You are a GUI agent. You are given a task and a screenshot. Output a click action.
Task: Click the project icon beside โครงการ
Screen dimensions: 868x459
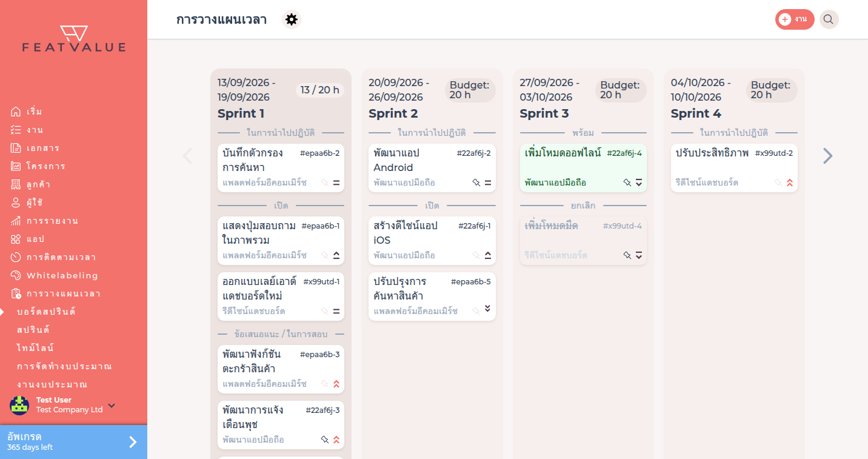click(x=16, y=166)
